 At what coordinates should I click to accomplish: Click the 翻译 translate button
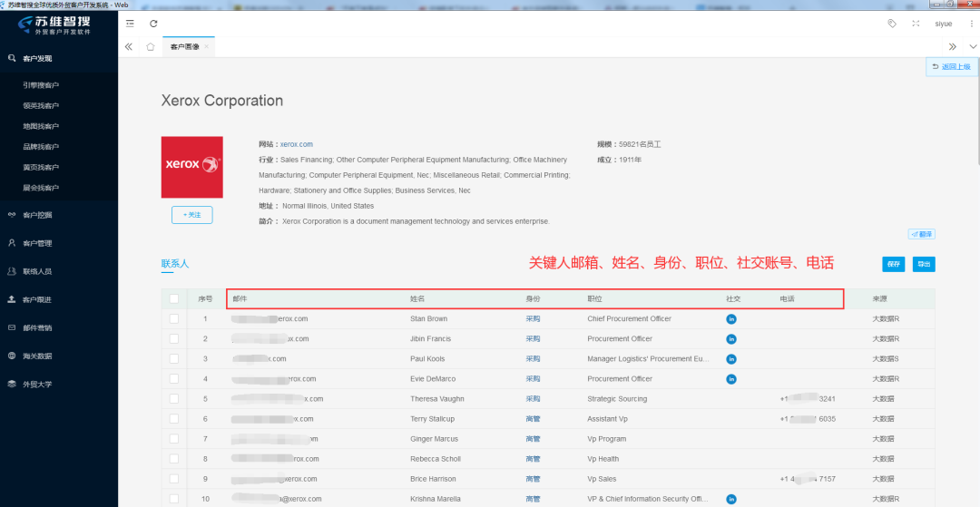[x=922, y=235]
